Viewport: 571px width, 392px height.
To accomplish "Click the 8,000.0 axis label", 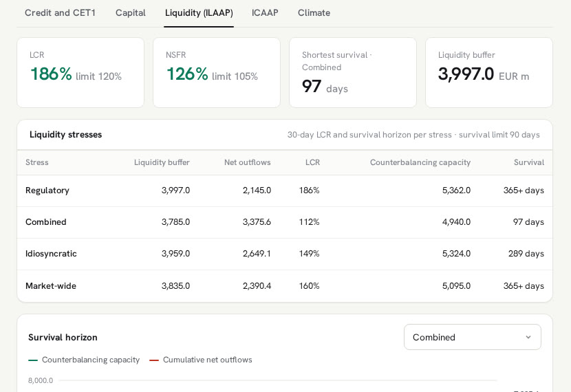I will 41,380.
